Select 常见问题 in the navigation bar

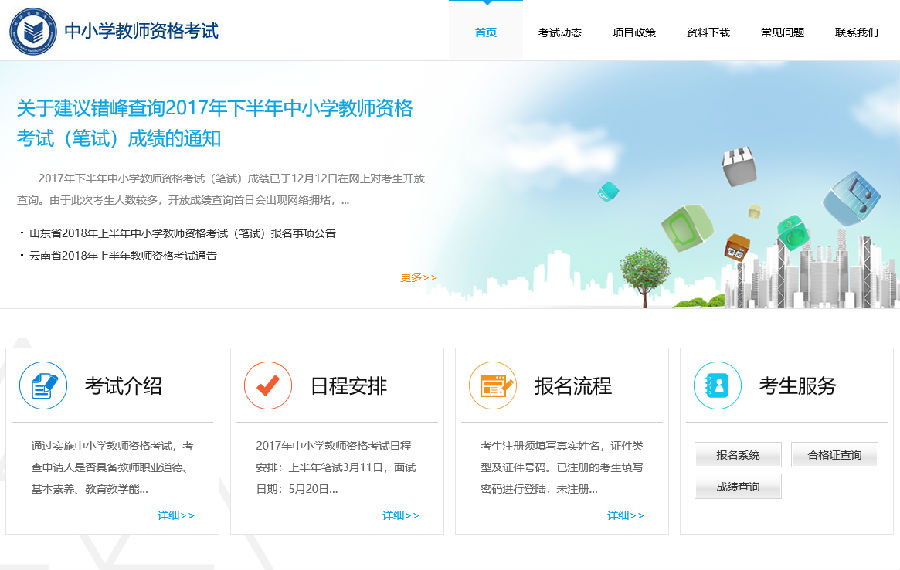tap(782, 32)
